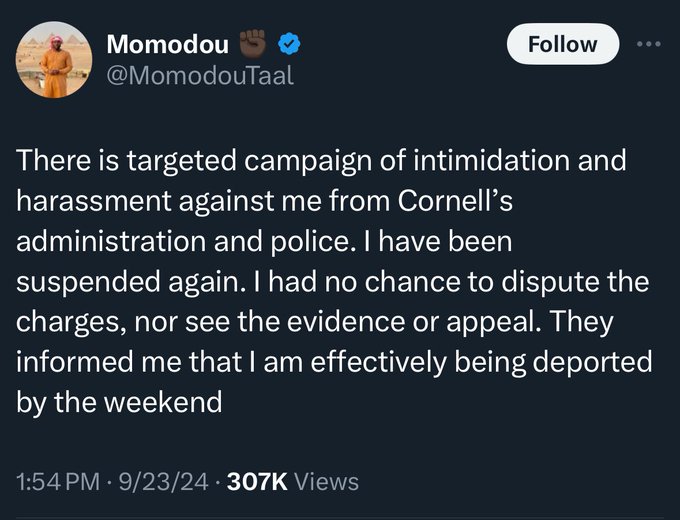Open Momodou's profile picture
Viewport: 680px width, 520px height.
pyautogui.click(x=54, y=60)
